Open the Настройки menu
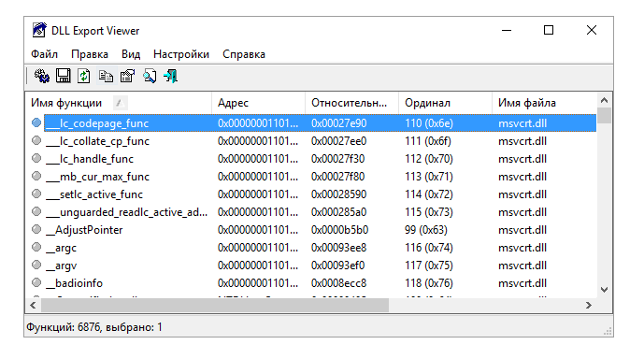644x359 pixels. (x=181, y=54)
